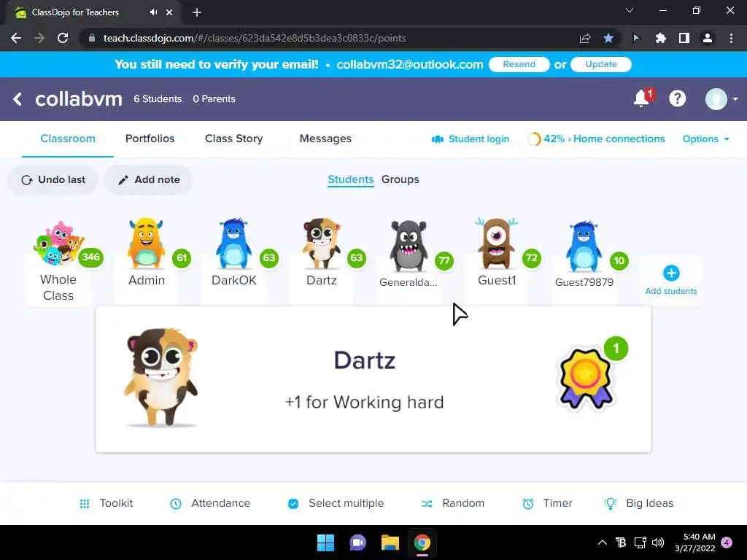
Task: Click the share page icon in address bar
Action: click(585, 38)
